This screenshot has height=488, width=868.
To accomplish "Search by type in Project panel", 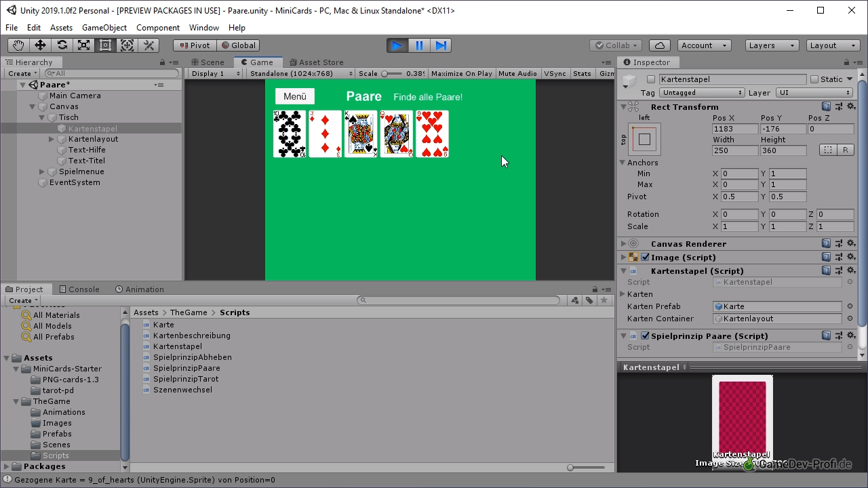I will [575, 300].
